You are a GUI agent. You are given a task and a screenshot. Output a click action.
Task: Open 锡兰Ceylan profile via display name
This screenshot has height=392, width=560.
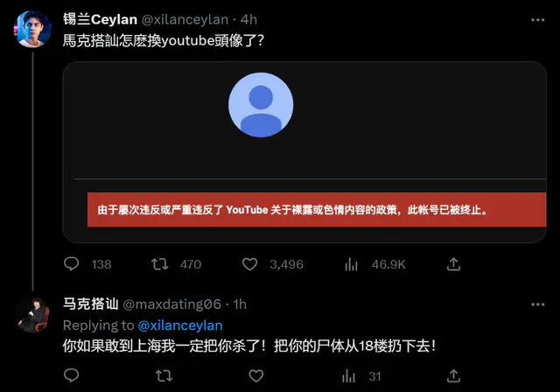(x=100, y=19)
